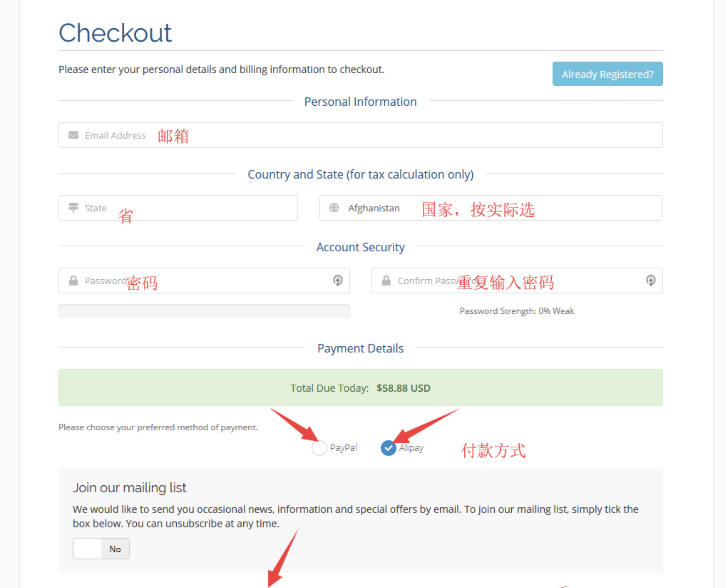Click the envelope icon in Email field

(73, 135)
